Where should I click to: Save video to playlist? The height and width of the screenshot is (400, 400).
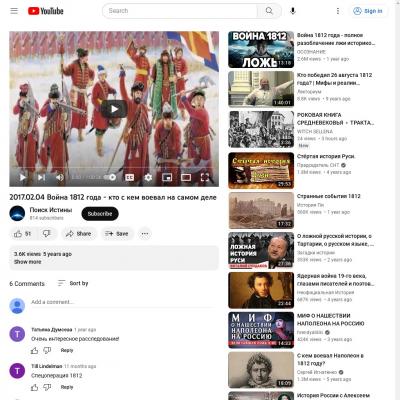[x=117, y=234]
